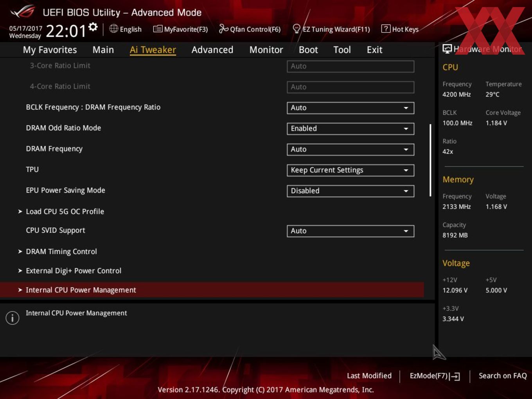This screenshot has width=532, height=399.
Task: Open the Tool tab
Action: point(342,50)
